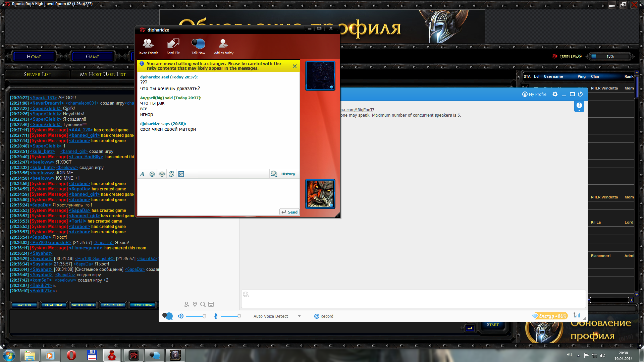Viewport: 644px width, 362px height.
Task: Click <Flamesguard> username link in chat log
Action: 86,248
